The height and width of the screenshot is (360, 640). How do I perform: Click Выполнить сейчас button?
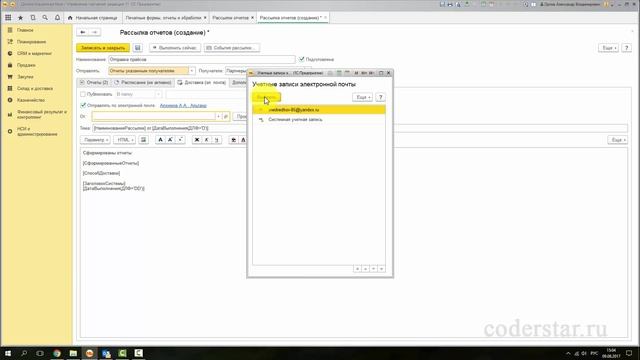(x=175, y=48)
